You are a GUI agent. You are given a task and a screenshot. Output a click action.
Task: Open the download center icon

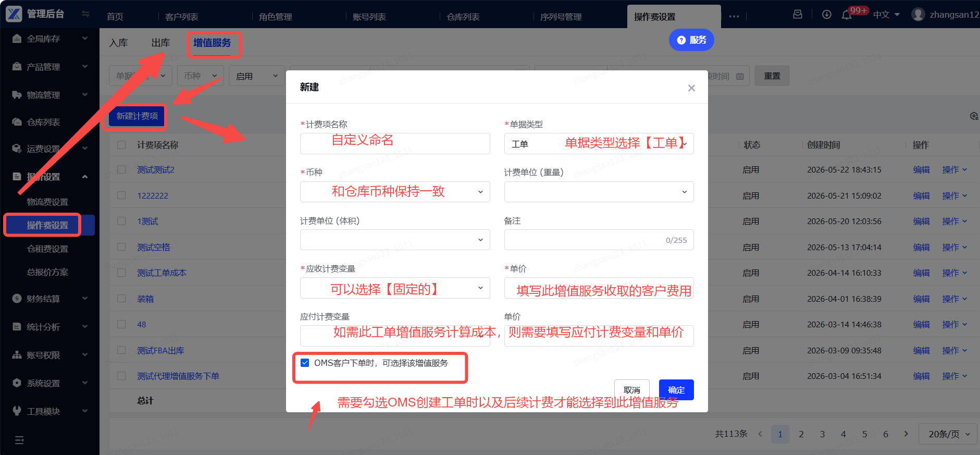tap(826, 15)
